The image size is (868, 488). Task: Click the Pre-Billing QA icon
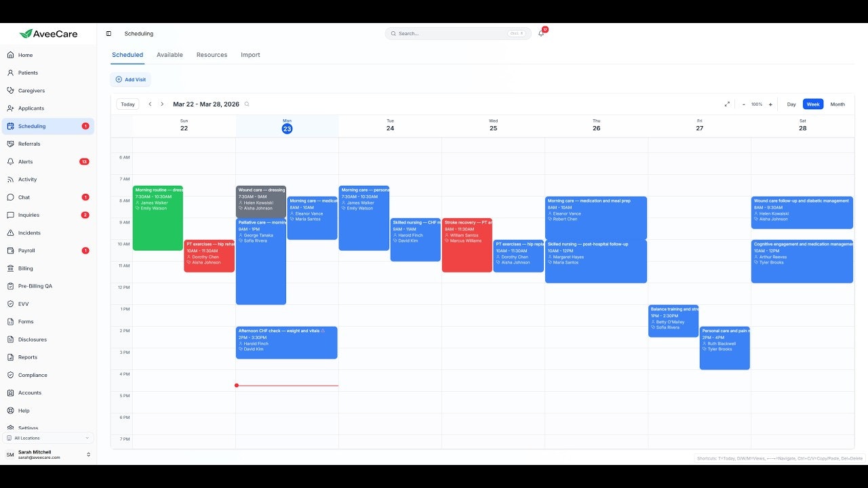pos(10,286)
